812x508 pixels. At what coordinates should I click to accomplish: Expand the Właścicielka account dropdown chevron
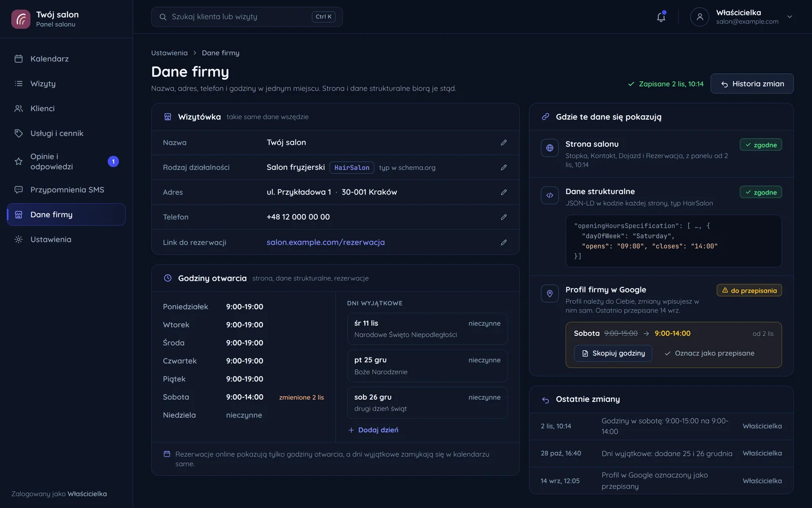tap(790, 17)
